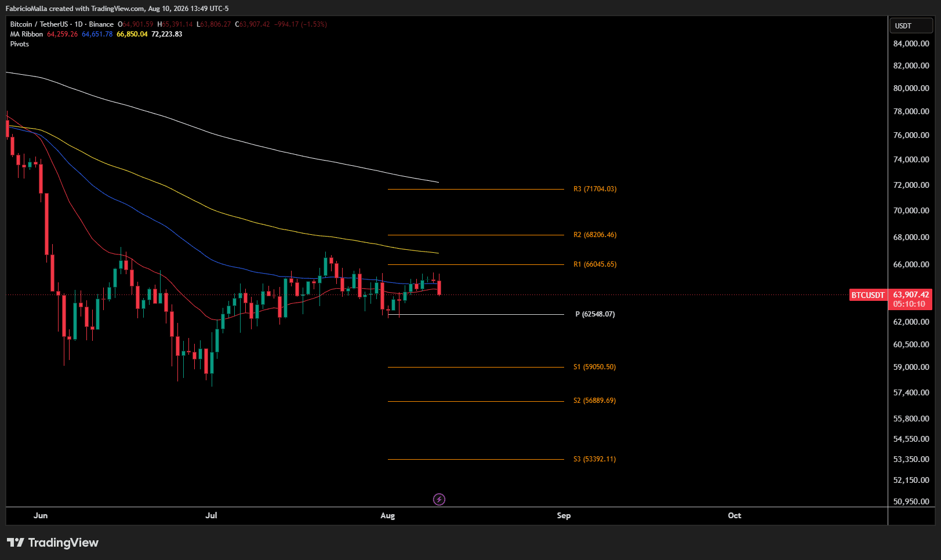
Task: Click the R2 (68206.46) pivot label
Action: click(595, 235)
